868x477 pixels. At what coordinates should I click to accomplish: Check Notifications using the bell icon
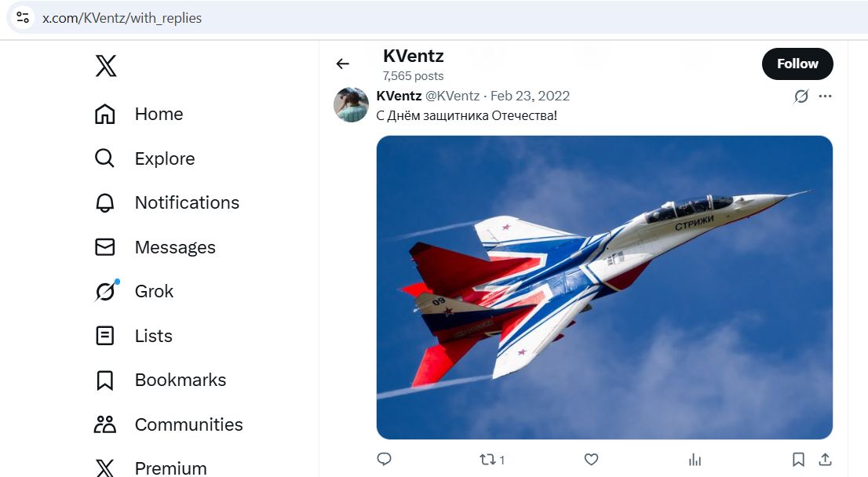click(104, 202)
